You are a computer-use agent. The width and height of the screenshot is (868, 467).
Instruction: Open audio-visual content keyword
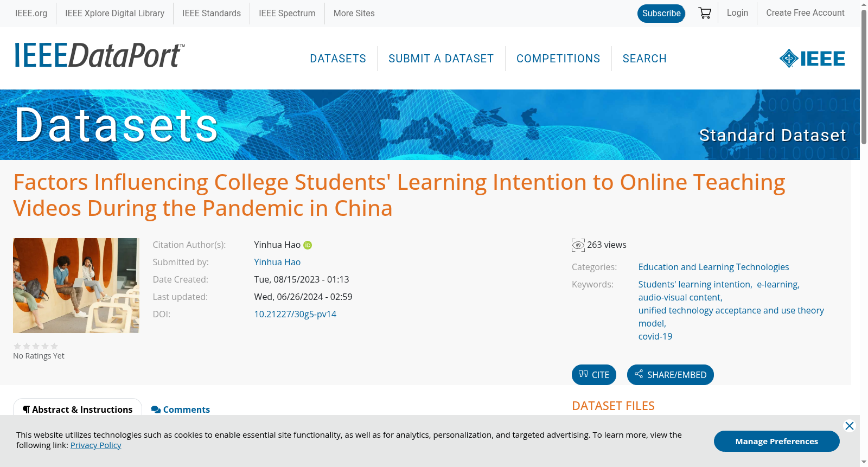tap(680, 297)
